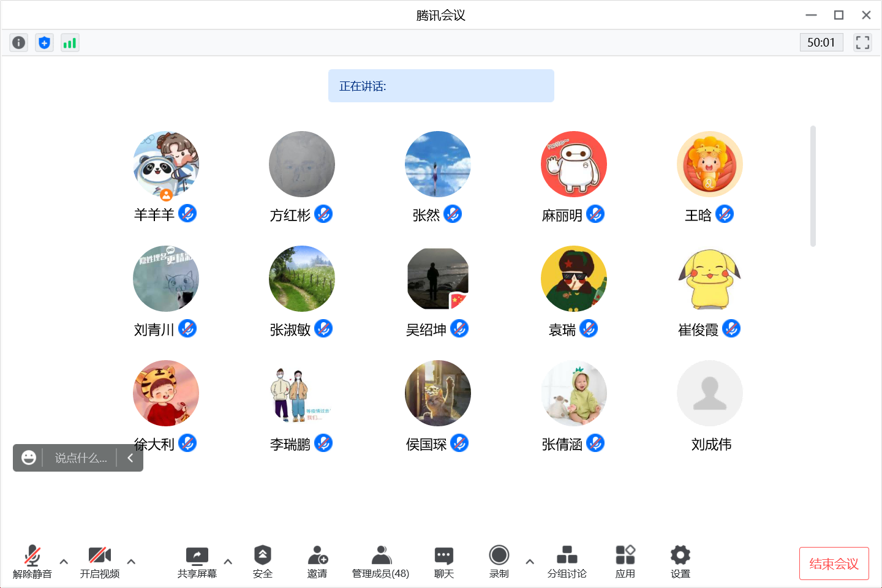Click the 50:01 meeting timer
The height and width of the screenshot is (588, 882).
(x=821, y=42)
